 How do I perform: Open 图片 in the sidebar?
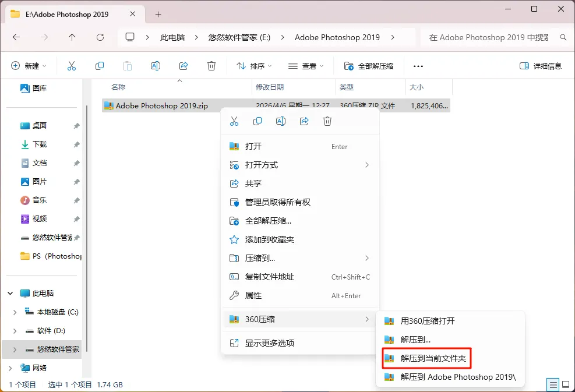click(34, 182)
